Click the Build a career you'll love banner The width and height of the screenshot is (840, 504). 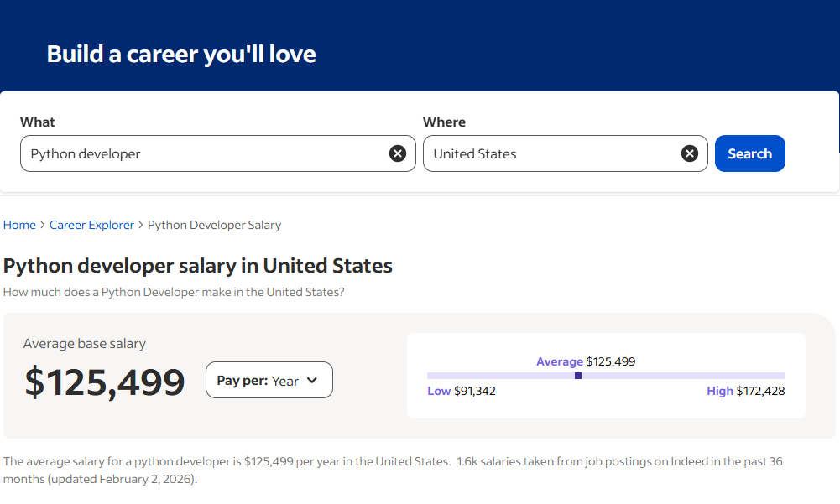pos(181,53)
